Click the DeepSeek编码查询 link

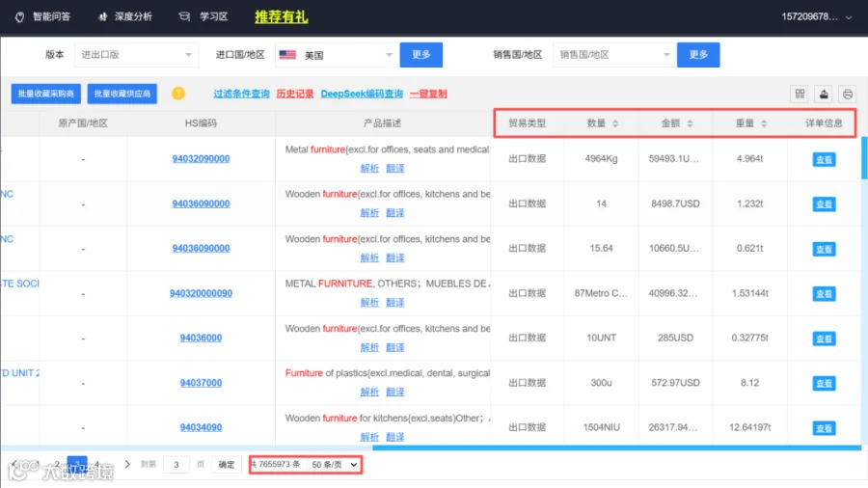pos(362,94)
